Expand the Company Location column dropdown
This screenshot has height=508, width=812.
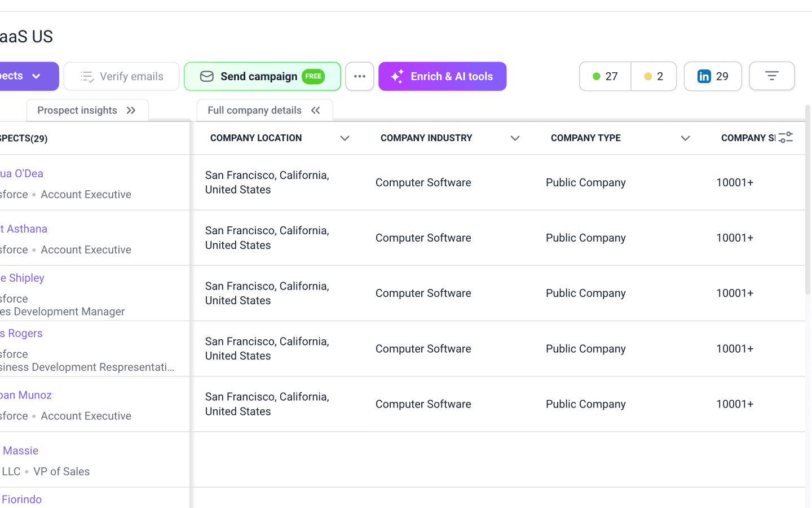345,138
